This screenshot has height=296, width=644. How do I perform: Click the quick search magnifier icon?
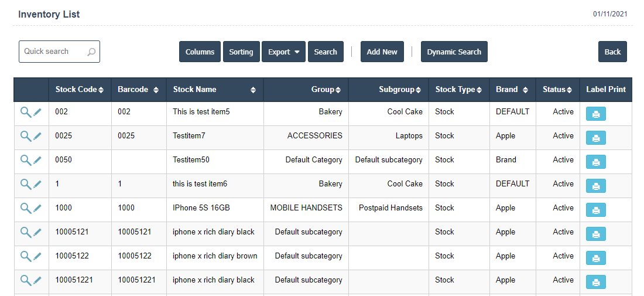tap(91, 52)
